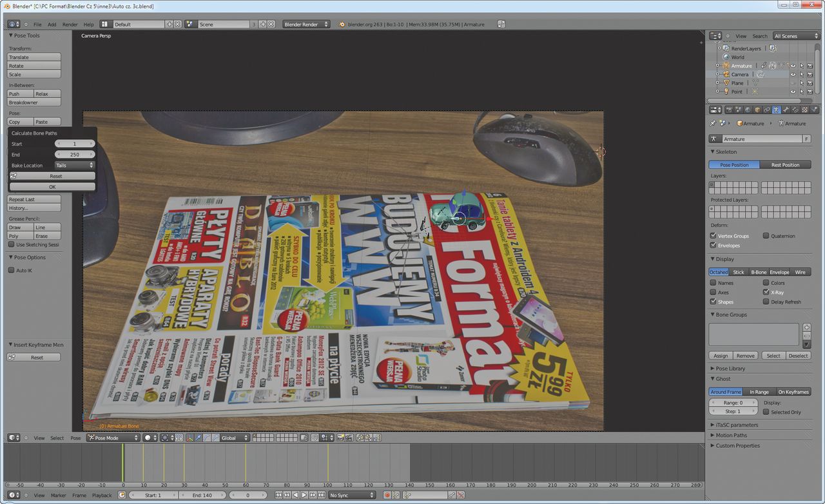The image size is (825, 504).
Task: Jump to last frame in timeline
Action: [x=322, y=495]
